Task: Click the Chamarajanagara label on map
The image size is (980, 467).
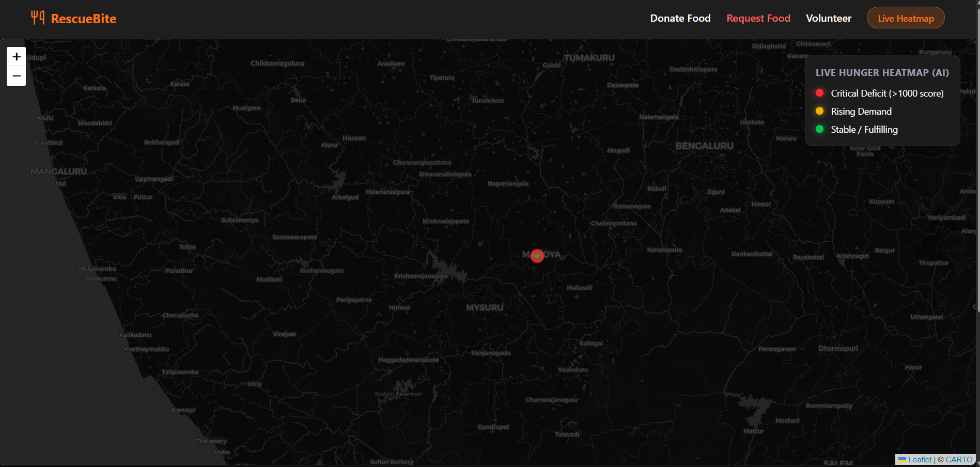Action: 551,399
